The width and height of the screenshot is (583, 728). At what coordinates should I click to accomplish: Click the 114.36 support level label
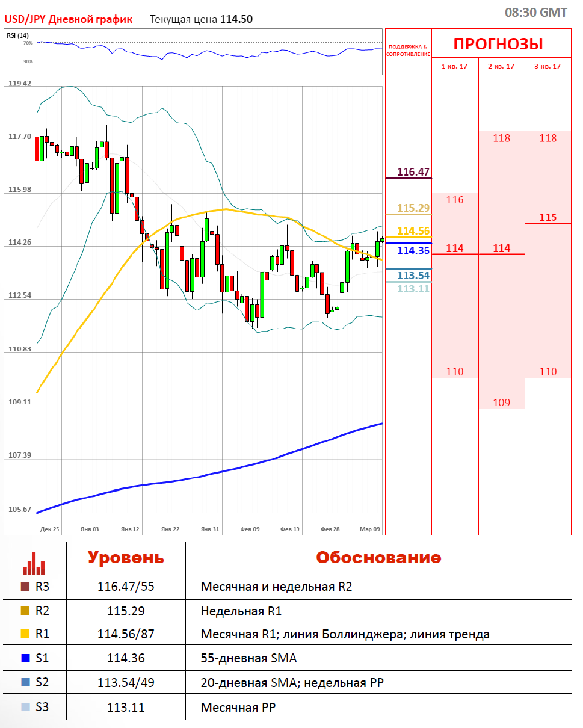tap(413, 250)
